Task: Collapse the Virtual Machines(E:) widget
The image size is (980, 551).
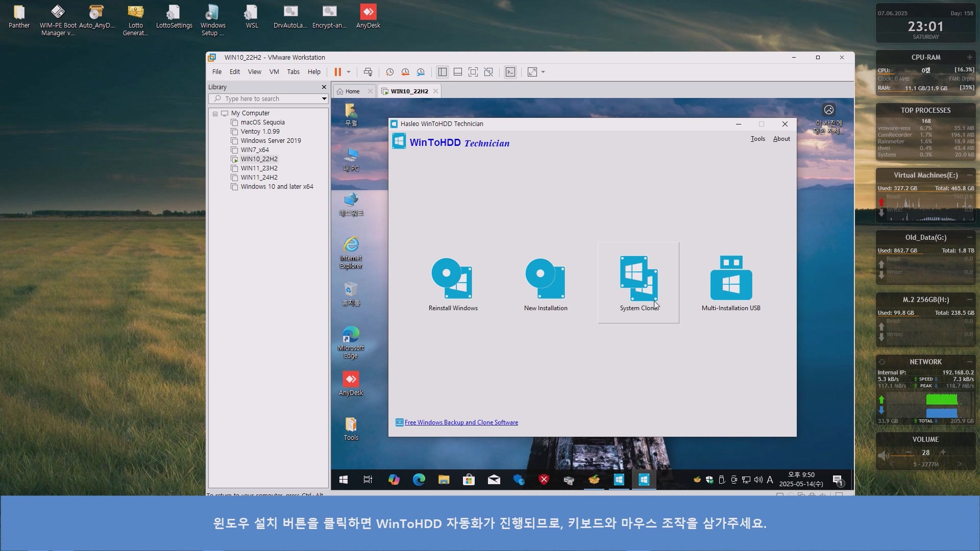Action: pyautogui.click(x=969, y=175)
